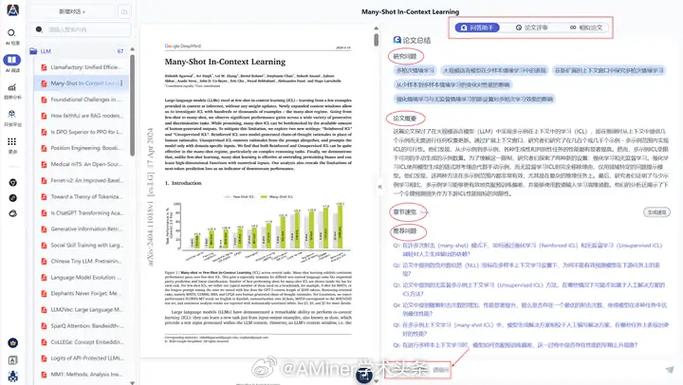Open the trend analysis chart icon
The image size is (683, 385).
point(12,87)
